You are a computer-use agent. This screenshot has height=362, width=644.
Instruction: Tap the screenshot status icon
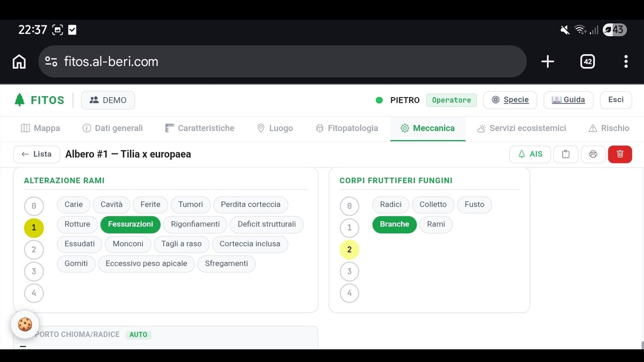pos(57,30)
